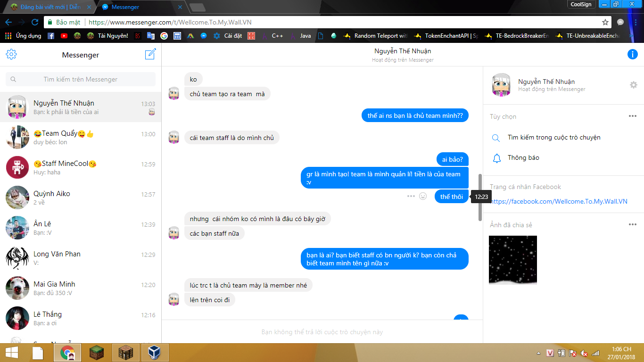Click the muted volume tray icon
Viewport: 644px width, 362px height.
pos(584,353)
